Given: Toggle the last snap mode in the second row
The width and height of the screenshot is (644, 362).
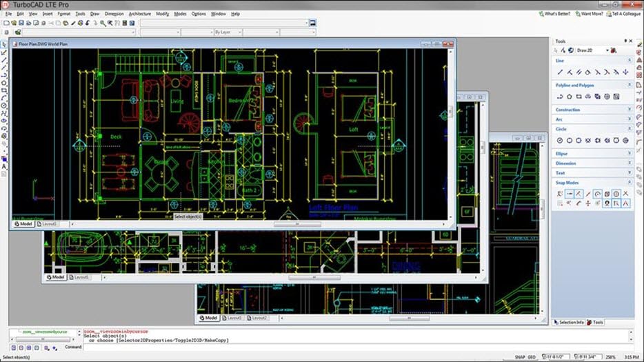Looking at the screenshot, I should tap(625, 203).
